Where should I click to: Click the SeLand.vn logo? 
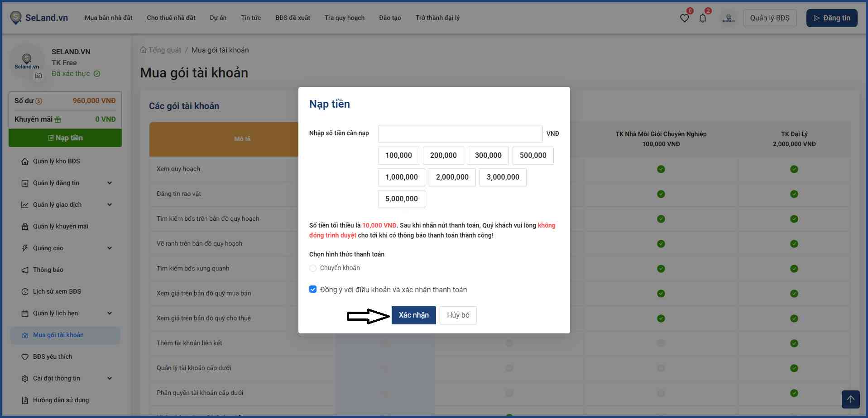tap(39, 18)
